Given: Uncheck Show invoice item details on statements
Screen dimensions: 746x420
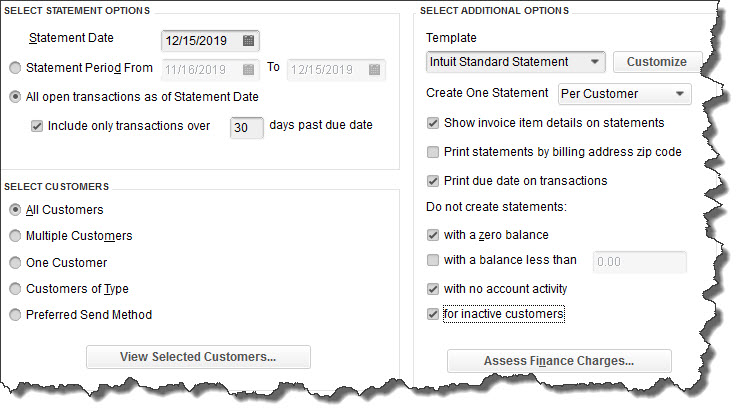Looking at the screenshot, I should click(x=433, y=123).
